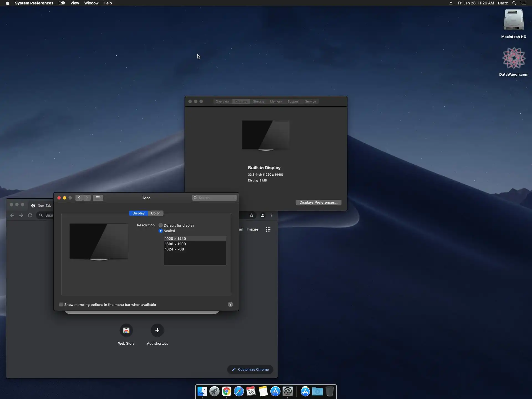Open Notification Center list icon
The width and height of the screenshot is (532, 399).
[523, 3]
